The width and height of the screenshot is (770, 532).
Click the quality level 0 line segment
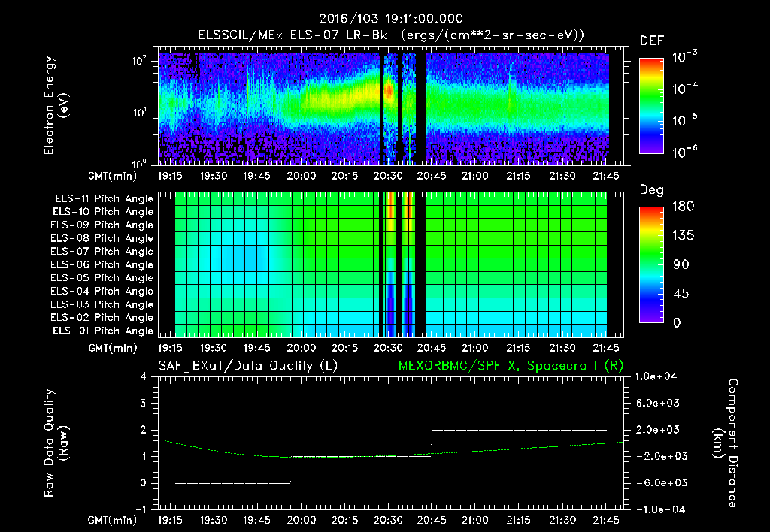(233, 483)
